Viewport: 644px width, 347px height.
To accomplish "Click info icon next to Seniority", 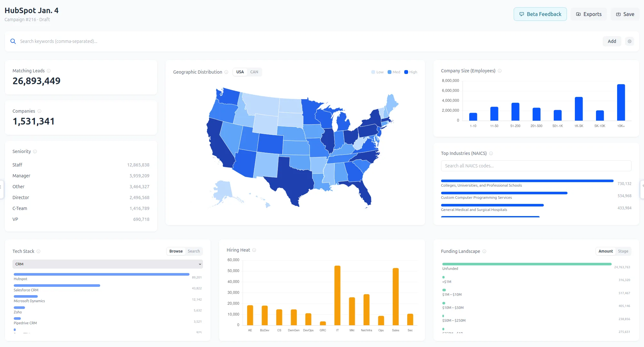I will pos(35,151).
